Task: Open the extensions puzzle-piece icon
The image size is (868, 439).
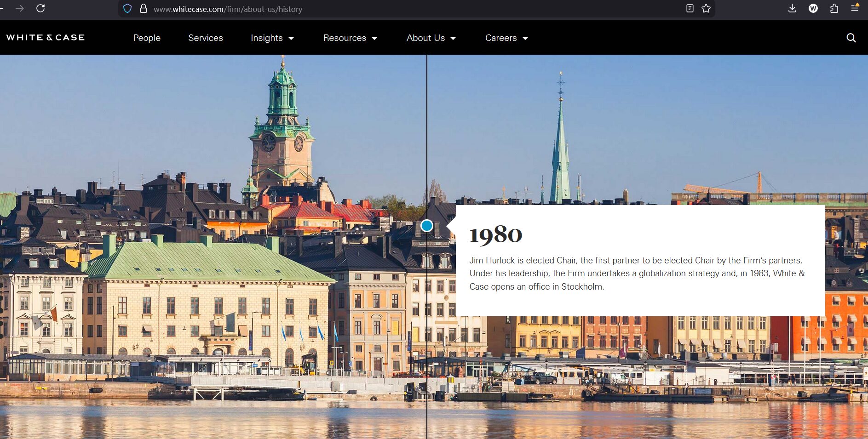Action: tap(834, 8)
